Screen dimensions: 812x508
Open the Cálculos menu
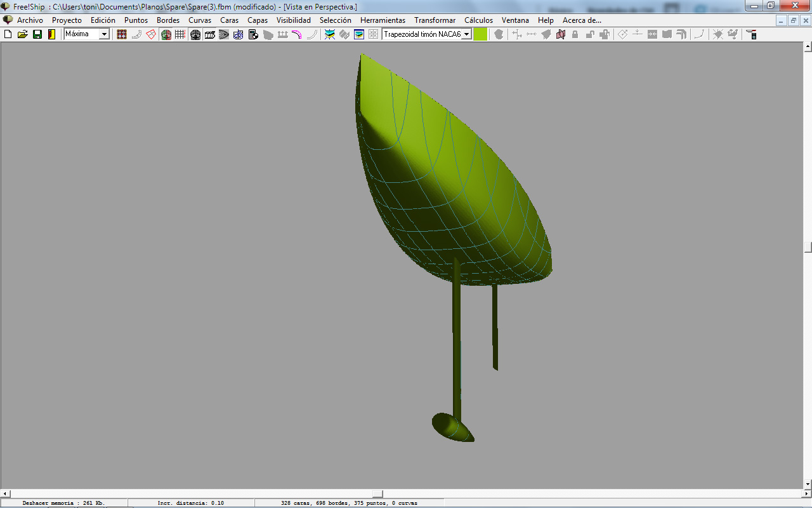[x=478, y=20]
